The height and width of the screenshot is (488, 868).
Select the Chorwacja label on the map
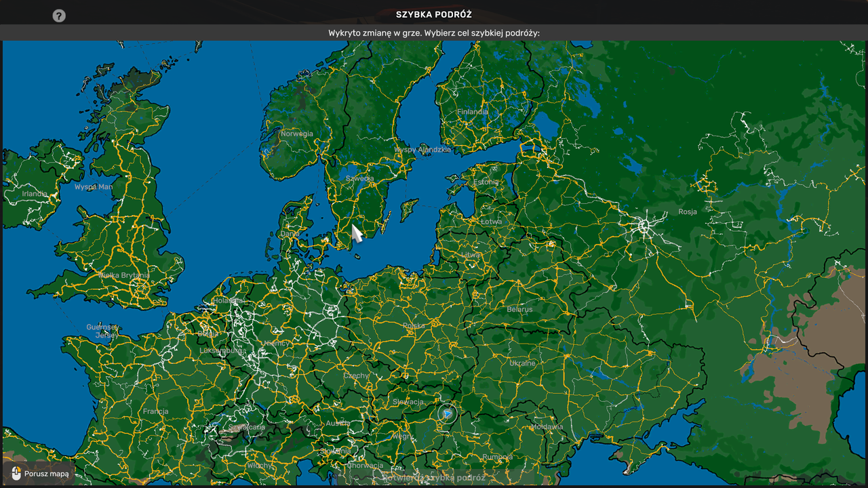[366, 466]
